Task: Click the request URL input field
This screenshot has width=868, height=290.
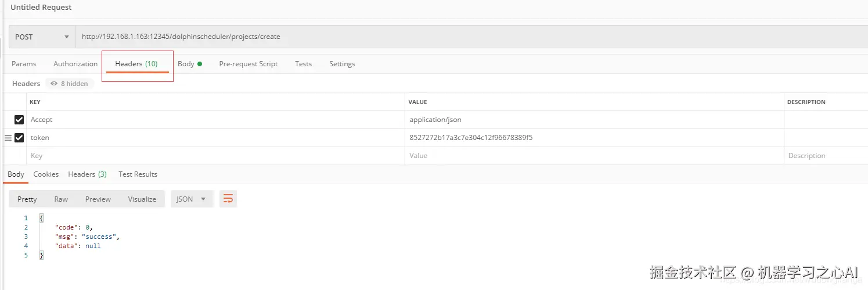Action: click(464, 37)
